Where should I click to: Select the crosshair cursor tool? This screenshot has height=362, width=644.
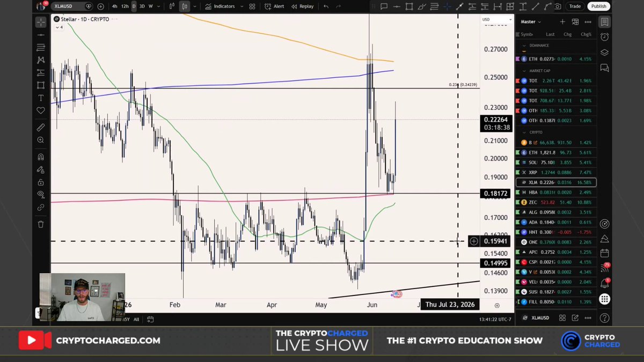(41, 22)
